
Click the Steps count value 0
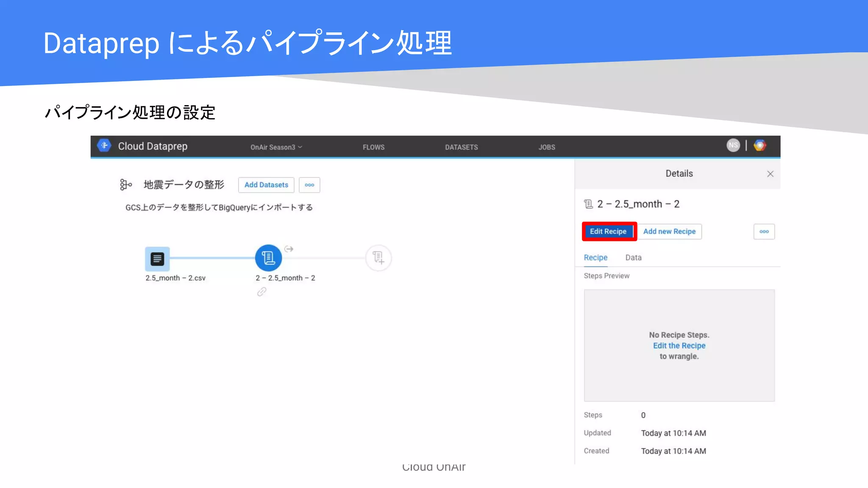pos(643,415)
